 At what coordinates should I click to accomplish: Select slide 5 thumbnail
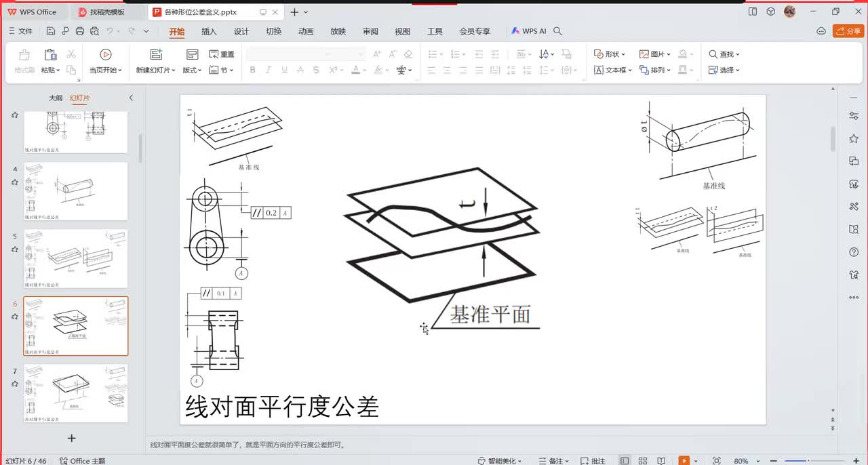click(x=76, y=258)
